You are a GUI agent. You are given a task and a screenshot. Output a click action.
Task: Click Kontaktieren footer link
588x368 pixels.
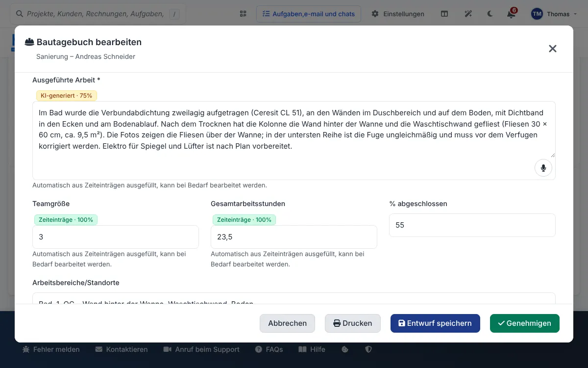point(122,349)
